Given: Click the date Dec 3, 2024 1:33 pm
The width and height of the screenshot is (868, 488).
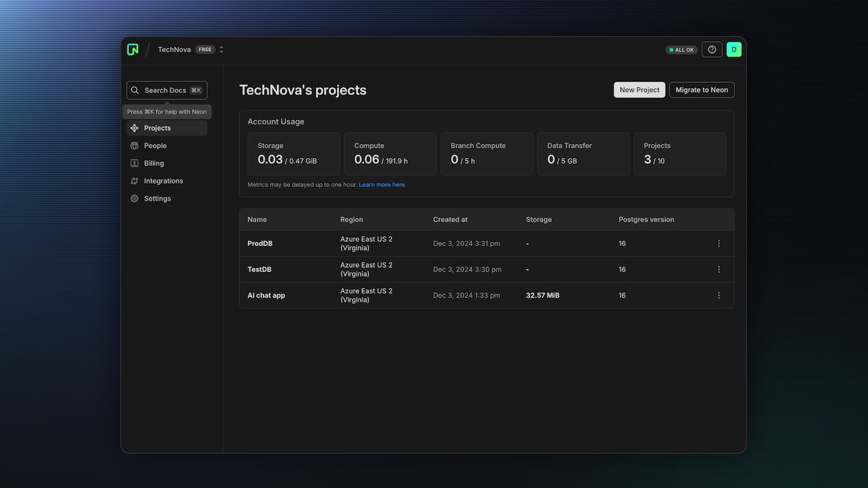Looking at the screenshot, I should (x=467, y=296).
